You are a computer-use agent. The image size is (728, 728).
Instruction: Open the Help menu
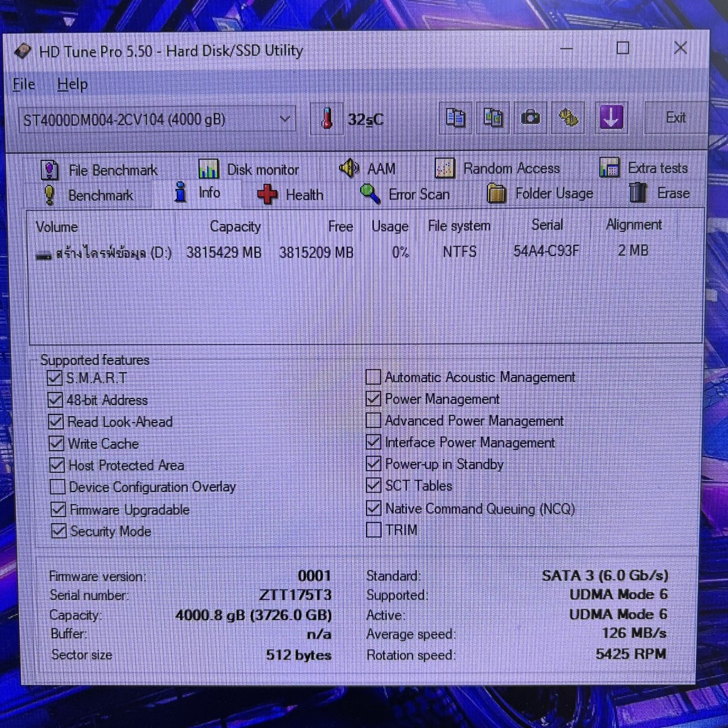coord(72,84)
